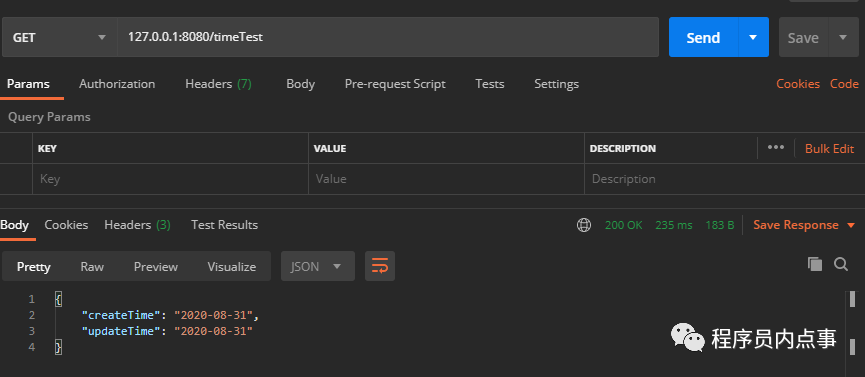Copy the response with the copy icon
The width and height of the screenshot is (865, 377).
click(x=815, y=264)
